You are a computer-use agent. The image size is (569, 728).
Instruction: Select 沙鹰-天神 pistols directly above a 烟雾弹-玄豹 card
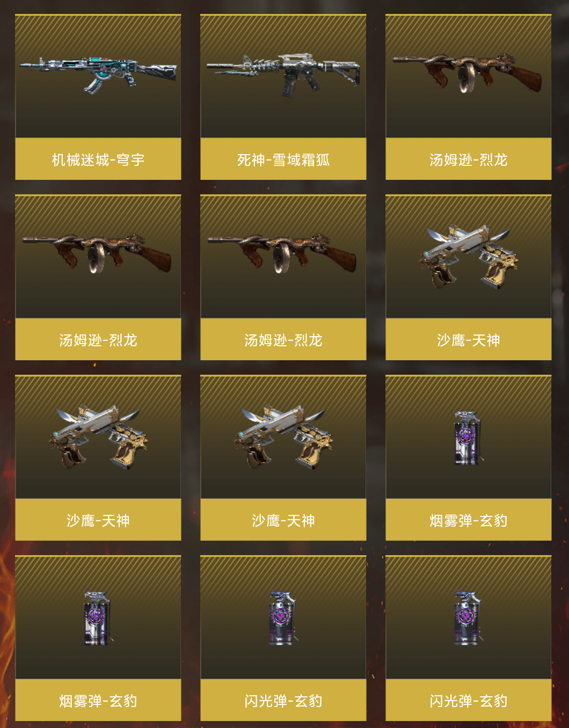click(x=98, y=437)
